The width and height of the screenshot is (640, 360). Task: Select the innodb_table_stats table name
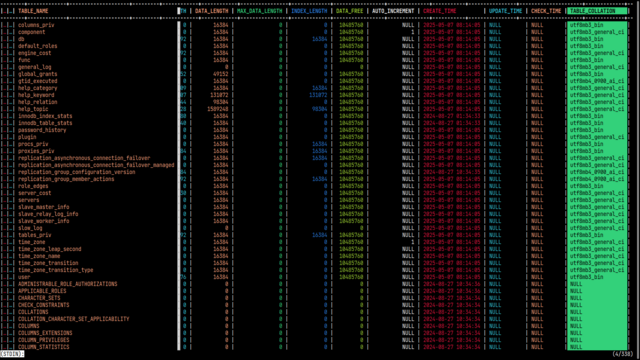point(45,123)
